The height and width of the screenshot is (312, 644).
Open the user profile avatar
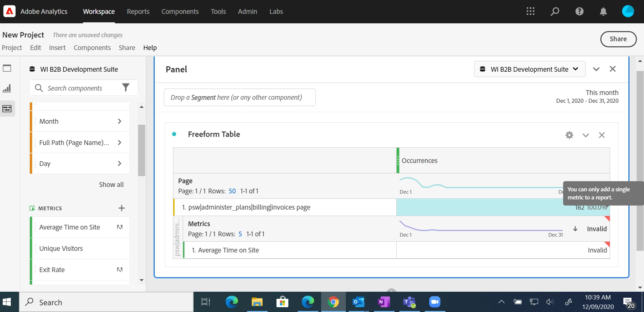(628, 11)
